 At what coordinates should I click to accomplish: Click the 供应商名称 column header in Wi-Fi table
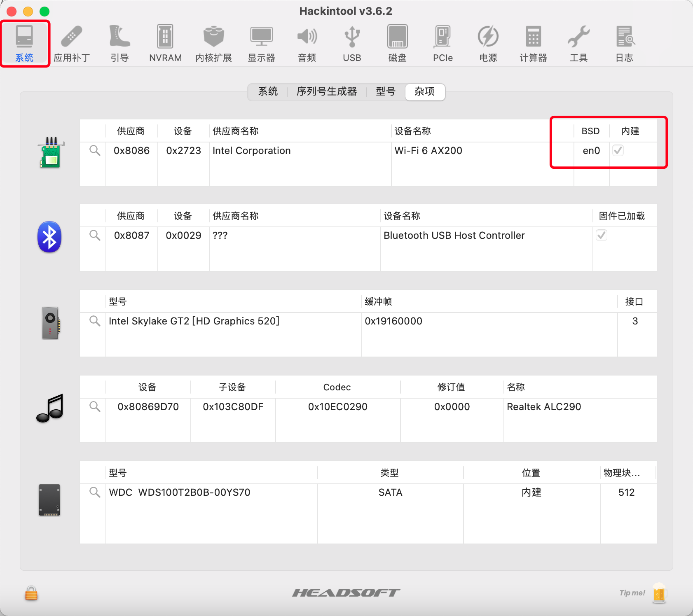pos(236,131)
